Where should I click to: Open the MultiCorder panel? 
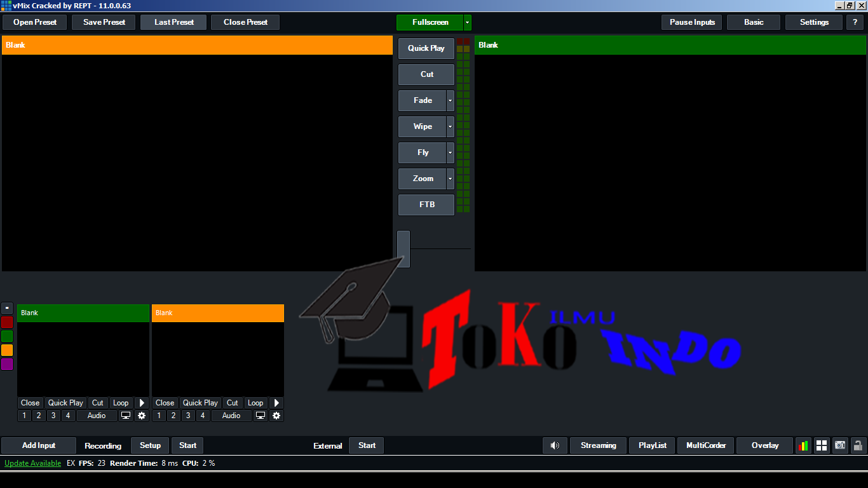point(706,445)
